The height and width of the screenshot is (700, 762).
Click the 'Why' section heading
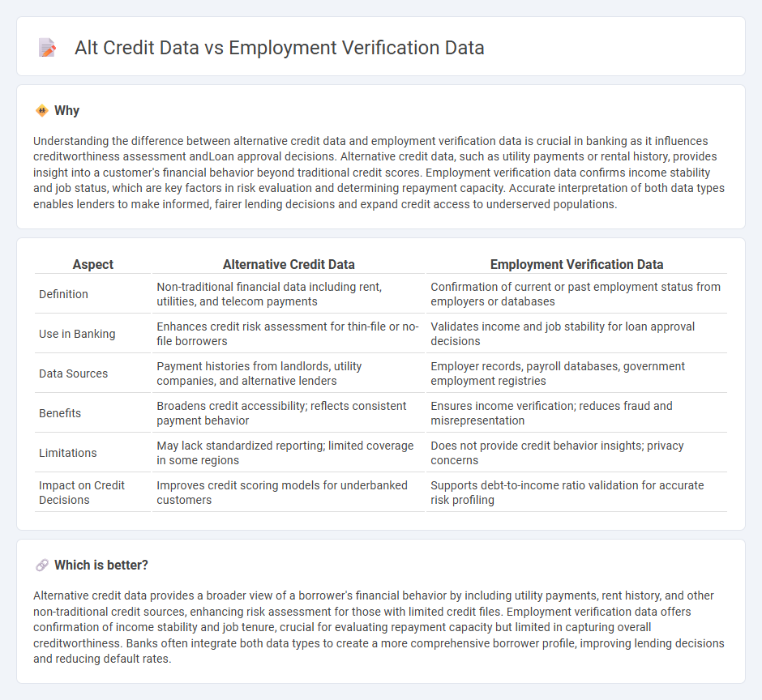66,111
